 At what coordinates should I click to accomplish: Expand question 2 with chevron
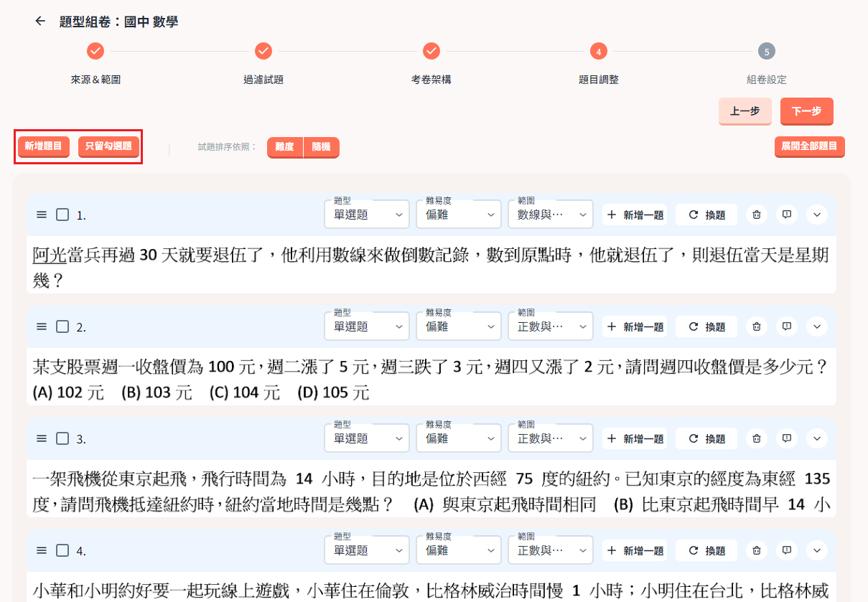(x=817, y=326)
